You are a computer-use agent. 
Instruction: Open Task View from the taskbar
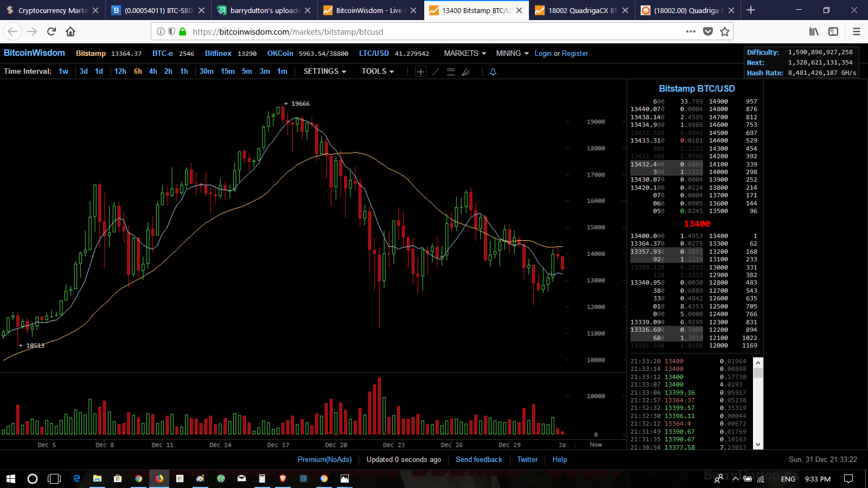pos(54,479)
